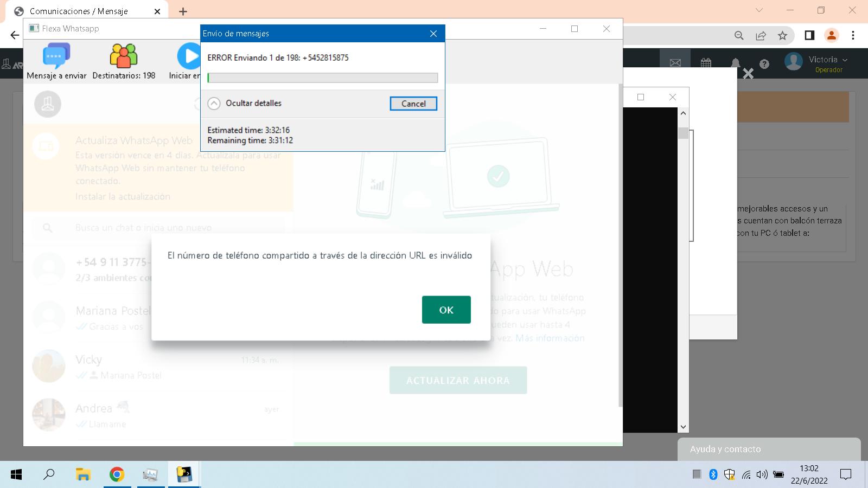Open a new Chrome tab
This screenshot has height=488, width=868.
click(183, 11)
